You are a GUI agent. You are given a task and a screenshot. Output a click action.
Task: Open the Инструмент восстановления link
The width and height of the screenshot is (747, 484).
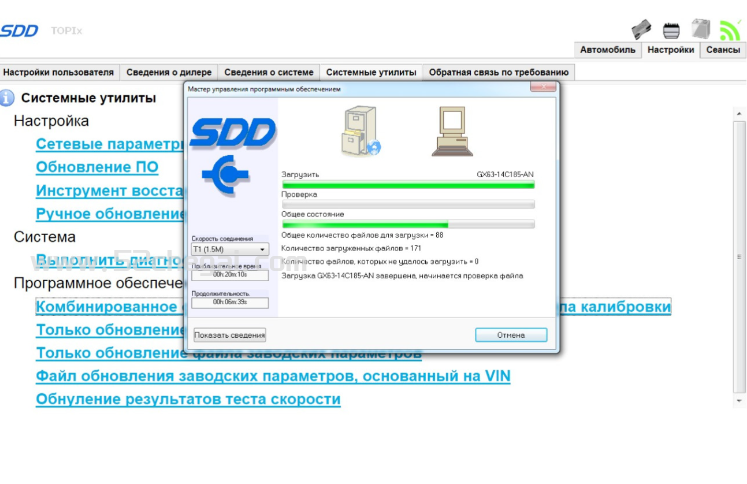click(110, 191)
